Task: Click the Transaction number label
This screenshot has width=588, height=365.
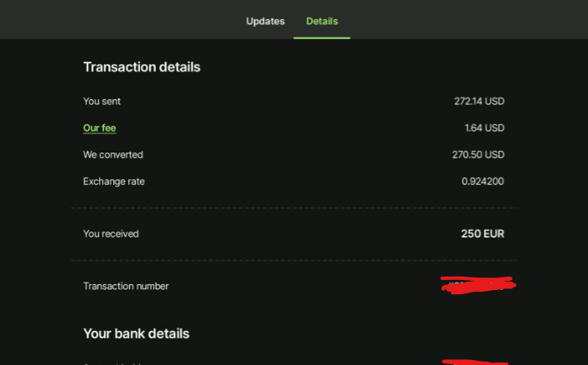Action: tap(126, 287)
